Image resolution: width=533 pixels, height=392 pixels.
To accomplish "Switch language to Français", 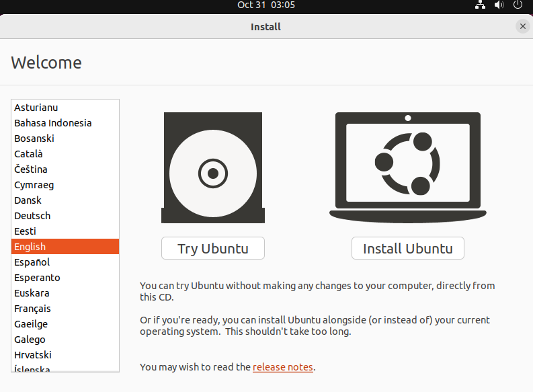I will [65, 309].
